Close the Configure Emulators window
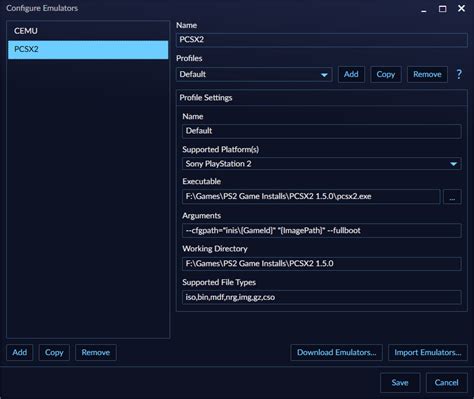Image resolution: width=474 pixels, height=399 pixels. click(x=461, y=8)
